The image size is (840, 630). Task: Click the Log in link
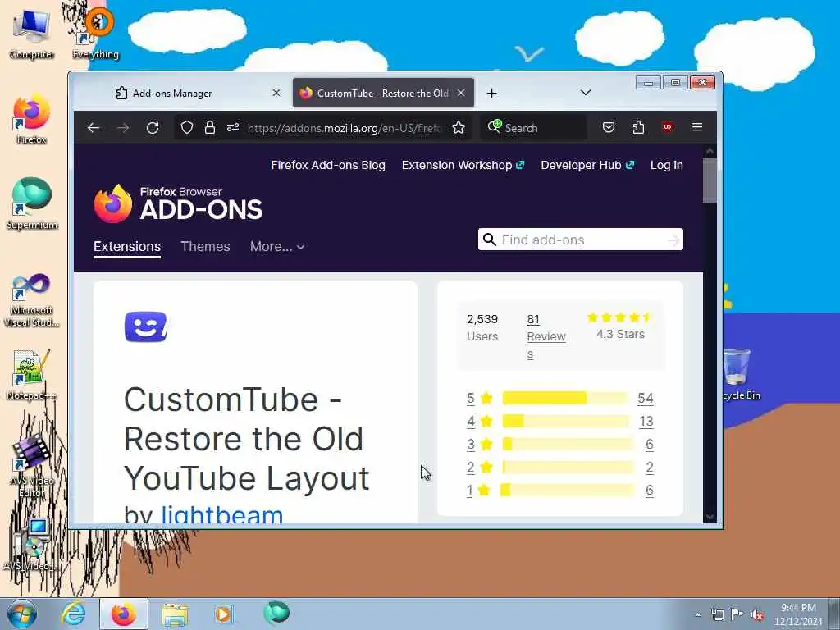pyautogui.click(x=666, y=165)
